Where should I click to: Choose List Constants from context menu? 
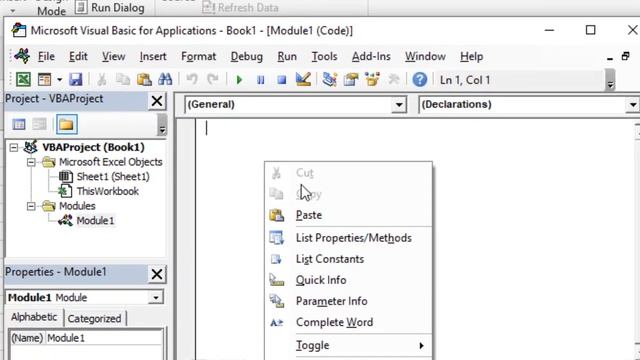click(x=349, y=259)
